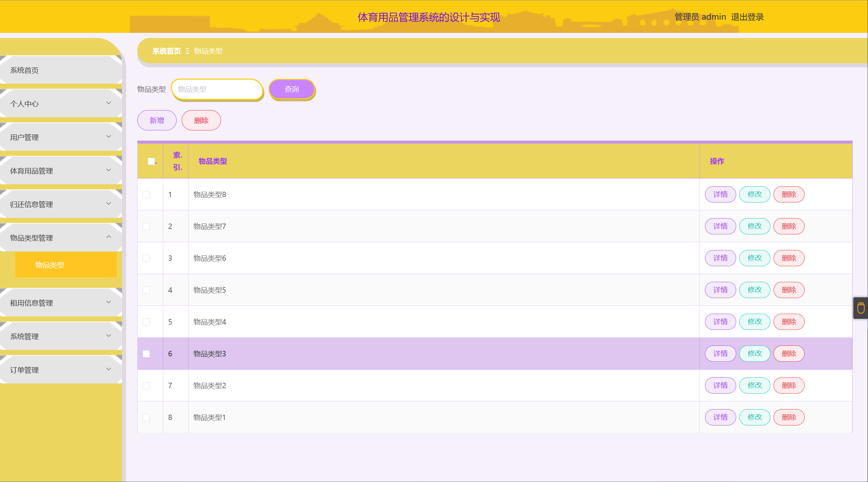Click the breadcrumb separator icon

coord(187,51)
